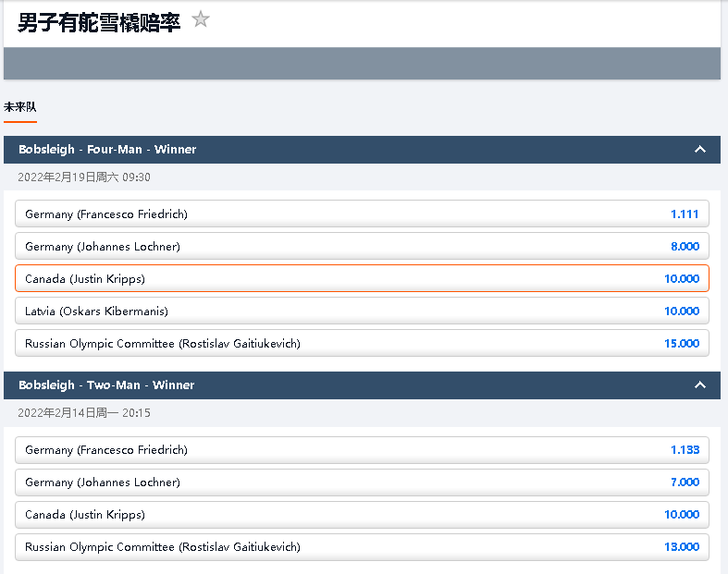
Task: Collapse the Bobsleigh Two-Man Winner section
Action: 700,385
